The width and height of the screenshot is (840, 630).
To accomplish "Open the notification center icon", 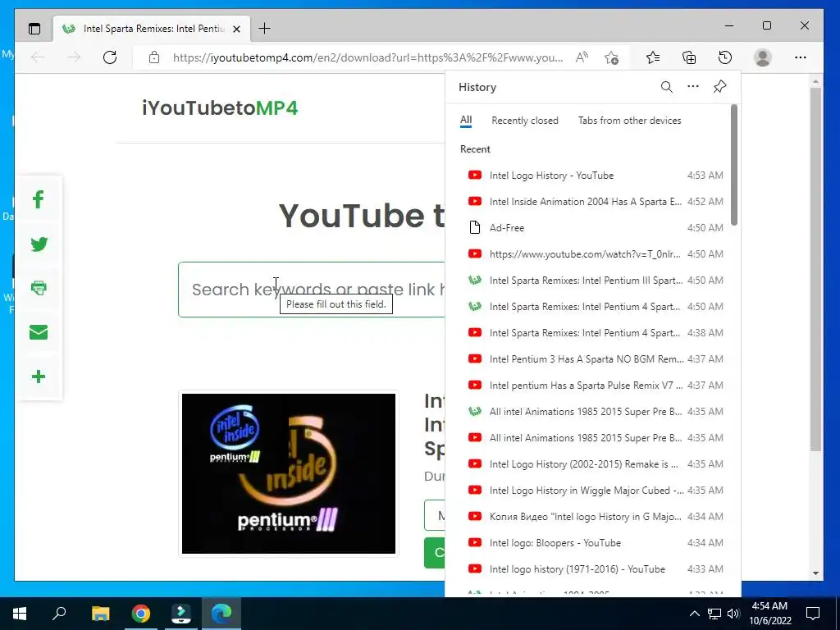I will tap(813, 614).
